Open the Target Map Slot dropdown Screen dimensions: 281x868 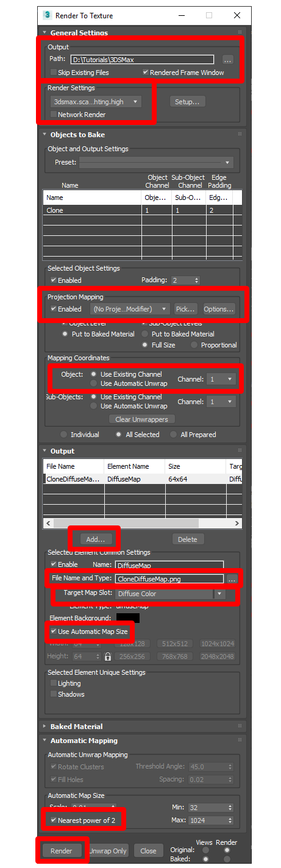pyautogui.click(x=171, y=594)
